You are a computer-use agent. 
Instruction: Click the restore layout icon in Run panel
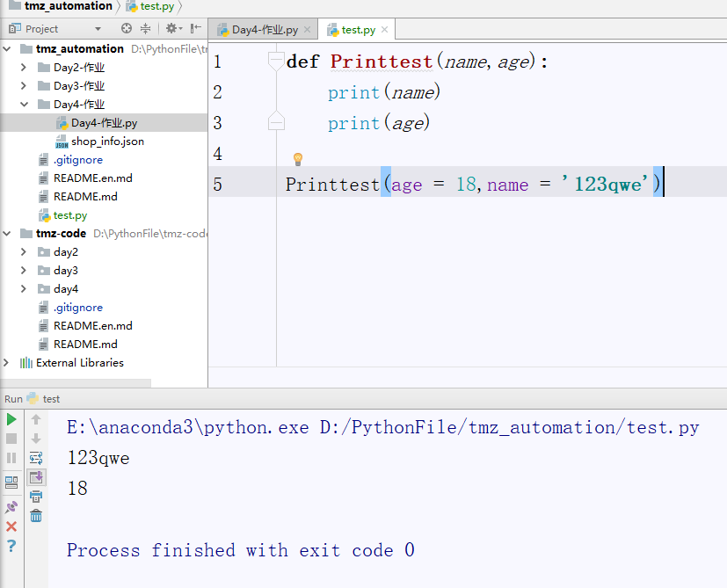[x=11, y=482]
